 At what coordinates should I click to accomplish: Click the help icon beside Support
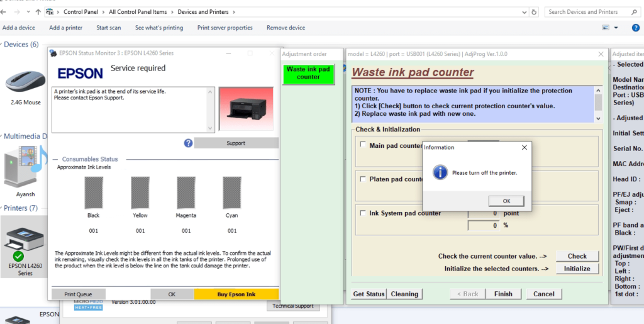point(188,143)
